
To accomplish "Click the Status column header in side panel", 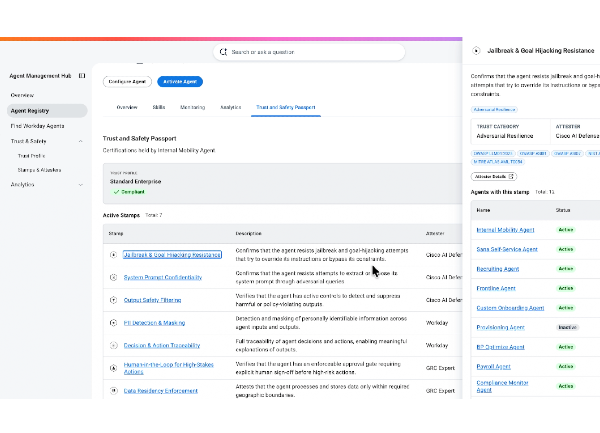I will [x=563, y=210].
